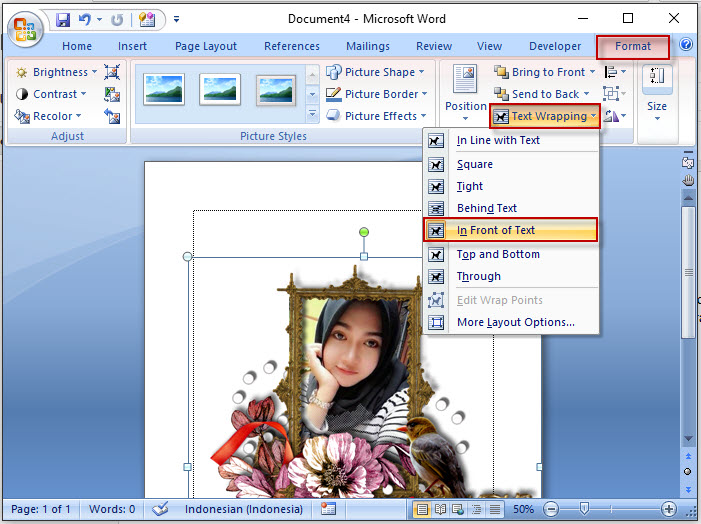Go to the References tab

[291, 46]
